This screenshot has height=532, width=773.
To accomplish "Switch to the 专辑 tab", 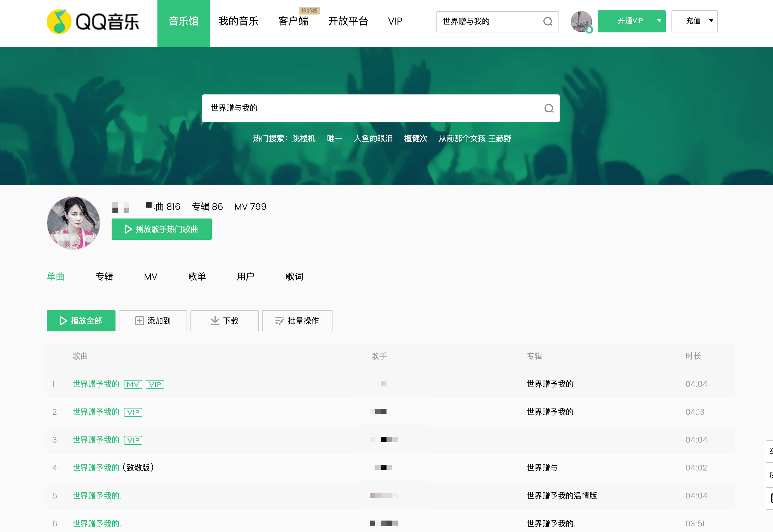I will click(x=104, y=276).
